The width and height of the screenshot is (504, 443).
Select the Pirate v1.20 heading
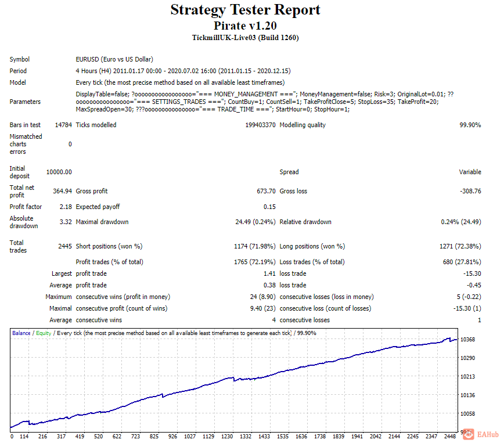click(x=245, y=26)
